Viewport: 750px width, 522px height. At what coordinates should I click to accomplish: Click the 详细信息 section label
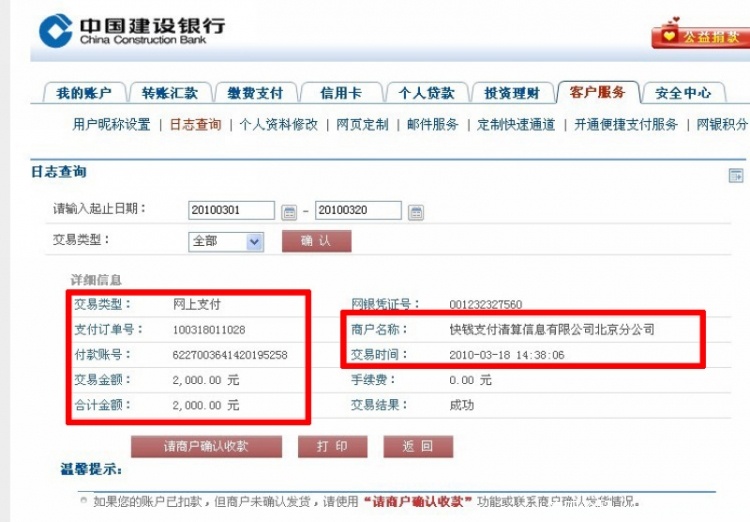96,279
